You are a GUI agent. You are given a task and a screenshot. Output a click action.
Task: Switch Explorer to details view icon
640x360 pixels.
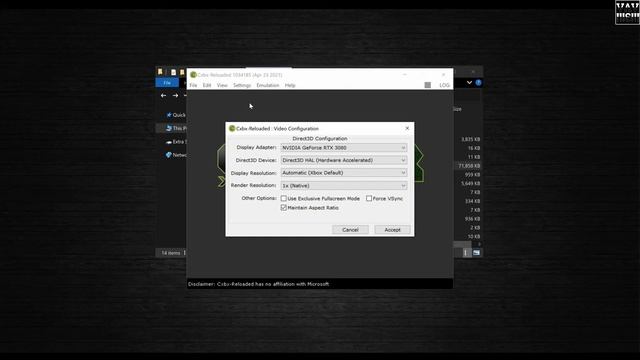[466, 253]
